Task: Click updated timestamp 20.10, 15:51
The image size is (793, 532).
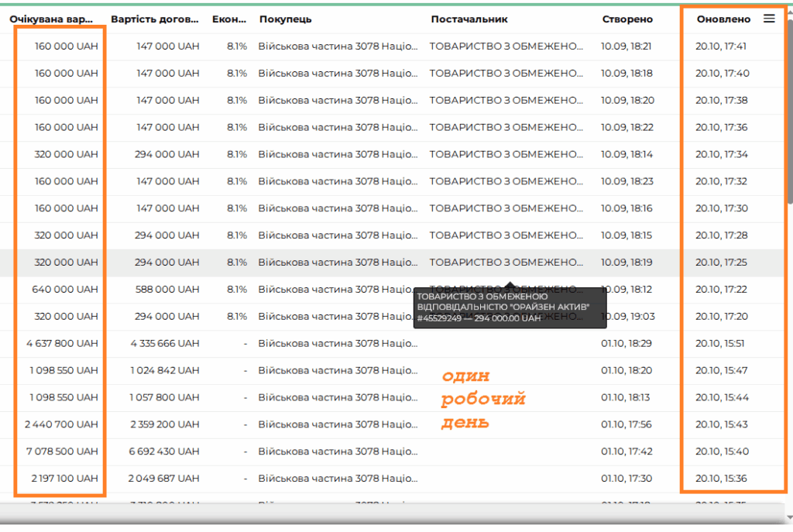Action: 721,343
